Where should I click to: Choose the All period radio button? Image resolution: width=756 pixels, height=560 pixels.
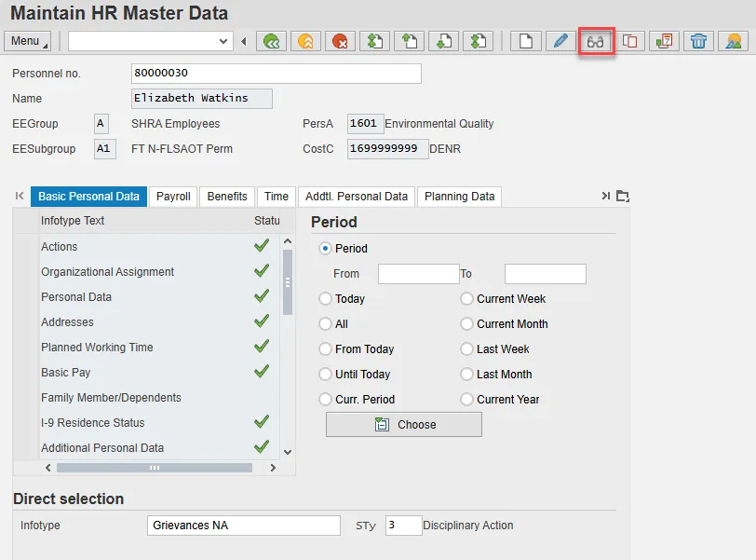pyautogui.click(x=325, y=324)
